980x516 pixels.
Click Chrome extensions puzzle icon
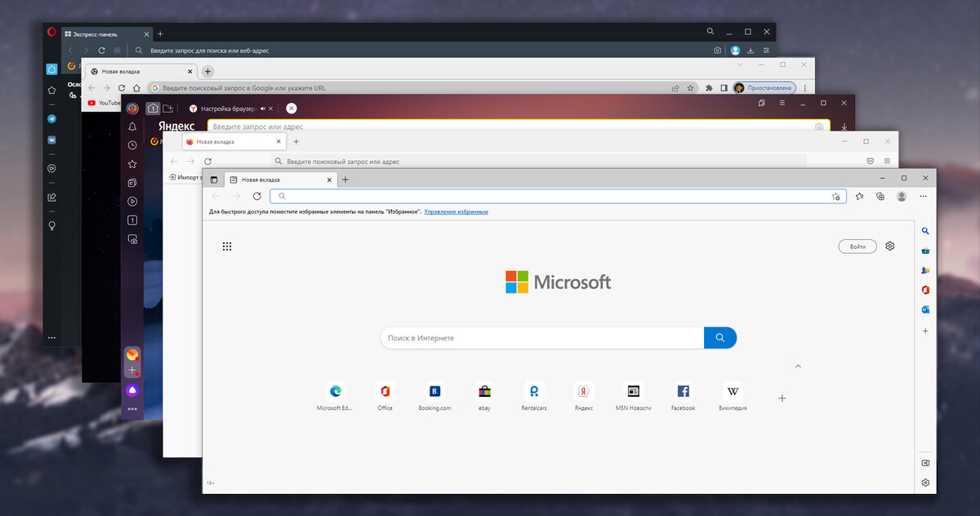[709, 87]
